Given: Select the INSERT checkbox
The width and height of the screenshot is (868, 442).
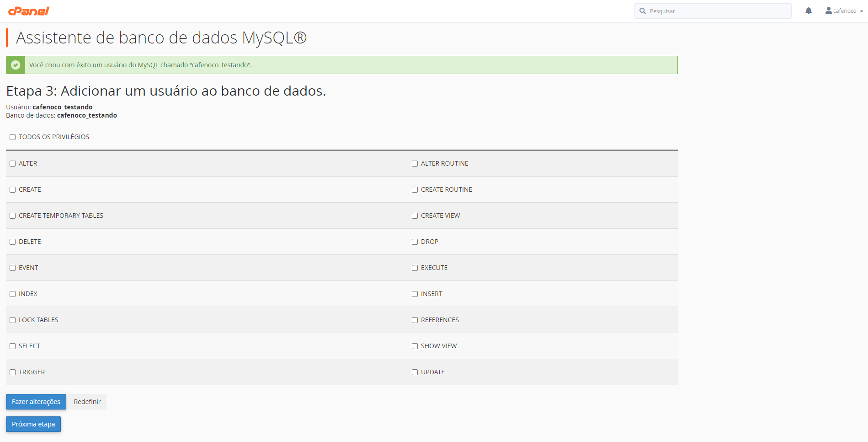Looking at the screenshot, I should tap(415, 294).
